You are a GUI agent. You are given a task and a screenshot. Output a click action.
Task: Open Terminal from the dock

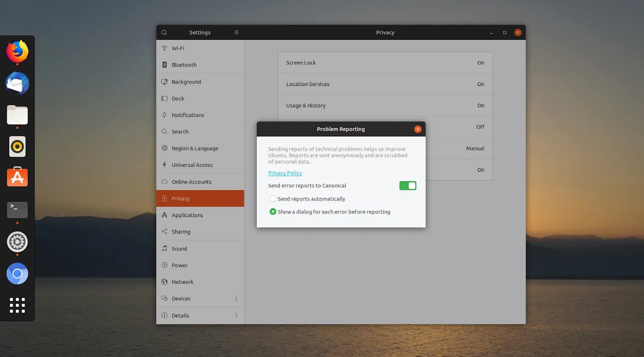pyautogui.click(x=17, y=210)
